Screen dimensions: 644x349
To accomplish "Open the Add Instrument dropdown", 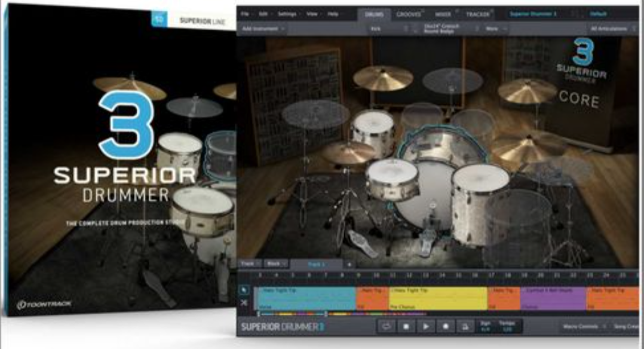I will point(263,29).
